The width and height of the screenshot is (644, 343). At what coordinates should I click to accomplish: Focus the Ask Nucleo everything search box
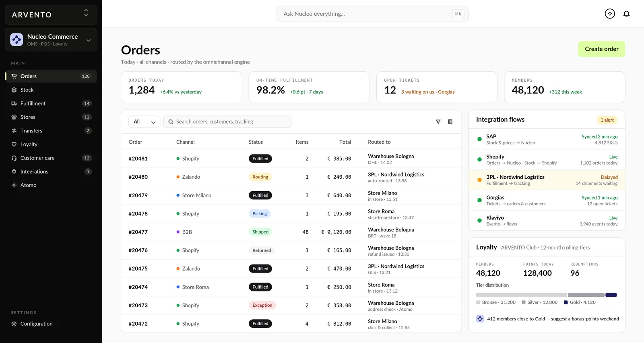coord(372,14)
